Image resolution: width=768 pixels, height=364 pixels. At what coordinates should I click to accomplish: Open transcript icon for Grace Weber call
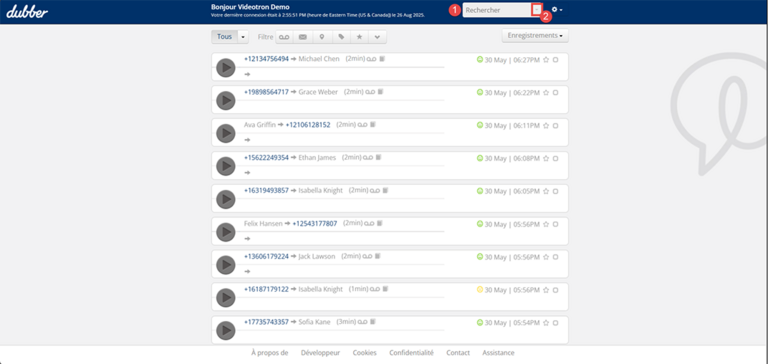[x=381, y=92]
